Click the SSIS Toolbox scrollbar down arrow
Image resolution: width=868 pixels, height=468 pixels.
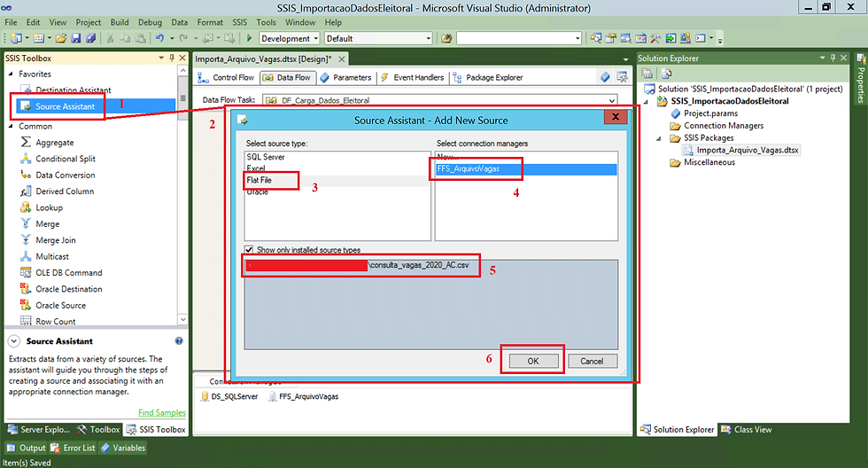(182, 320)
